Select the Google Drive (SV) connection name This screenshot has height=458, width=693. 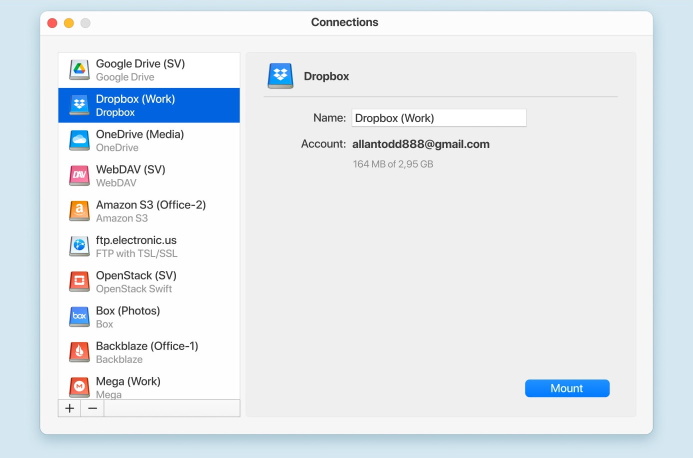[140, 64]
